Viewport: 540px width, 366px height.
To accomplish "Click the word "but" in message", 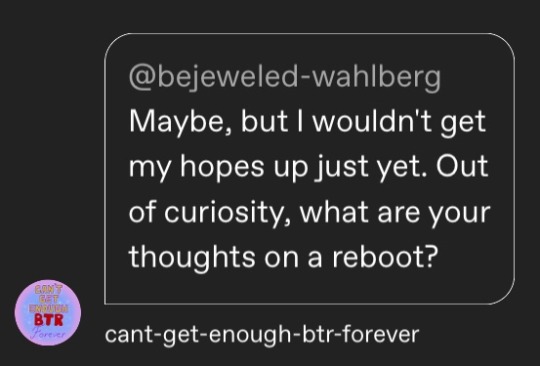I will [x=264, y=121].
